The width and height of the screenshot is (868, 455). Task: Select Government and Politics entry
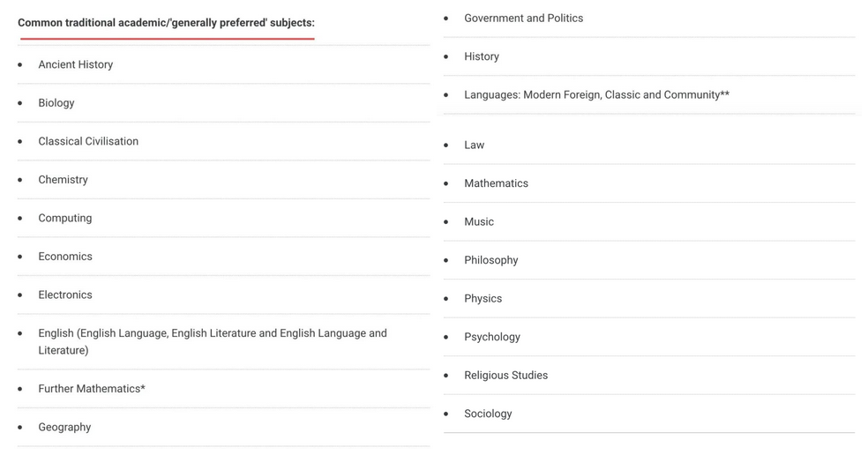point(524,19)
